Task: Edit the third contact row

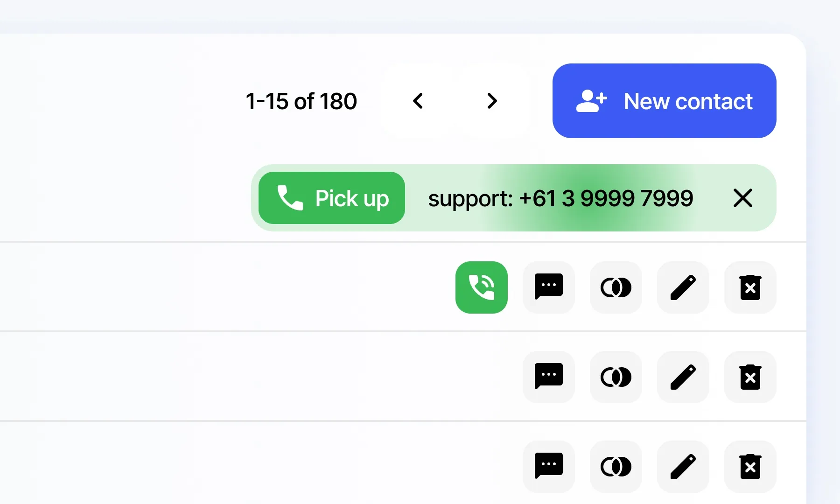Action: [x=683, y=467]
